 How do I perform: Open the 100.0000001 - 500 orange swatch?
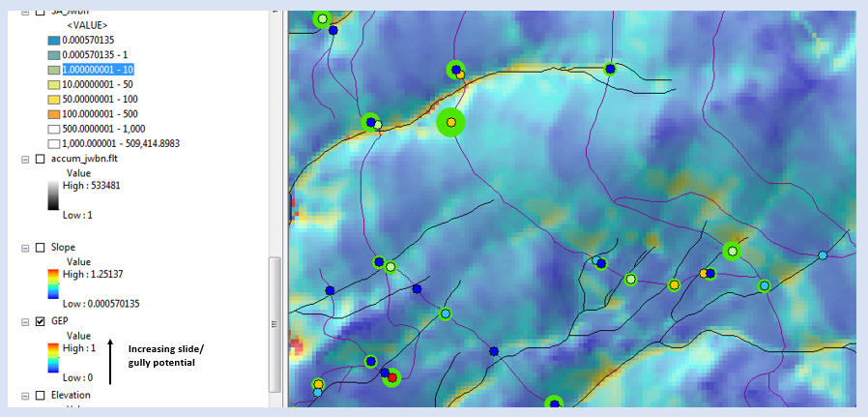click(x=52, y=113)
